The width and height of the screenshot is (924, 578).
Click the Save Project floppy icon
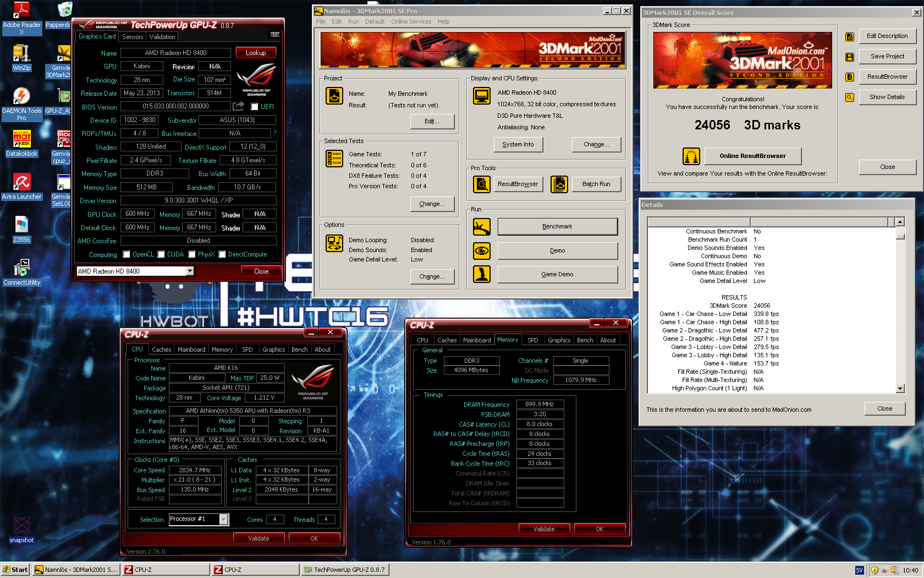(850, 57)
